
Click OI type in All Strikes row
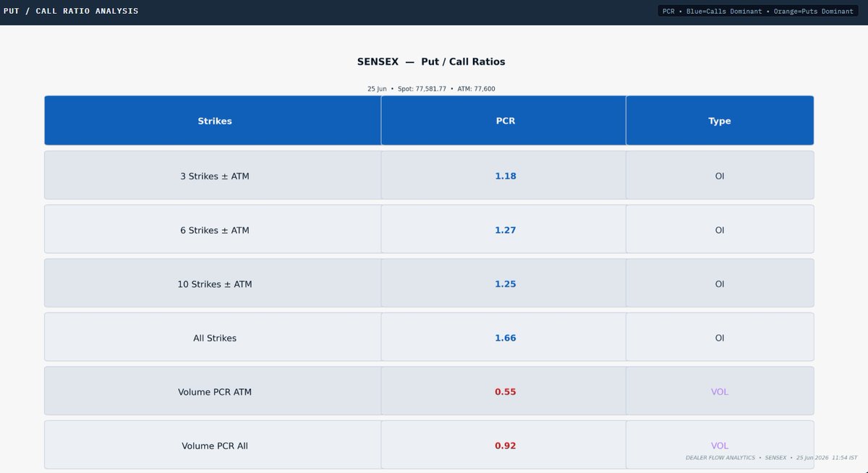click(x=720, y=338)
